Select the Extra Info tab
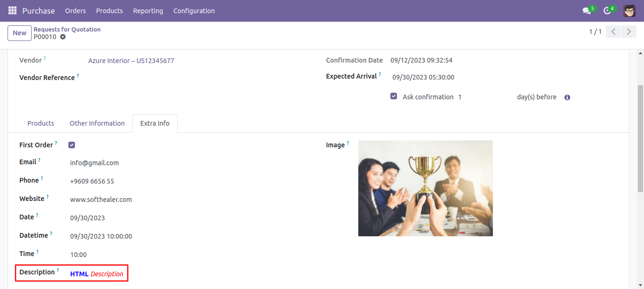This screenshot has height=289, width=644. click(x=155, y=123)
